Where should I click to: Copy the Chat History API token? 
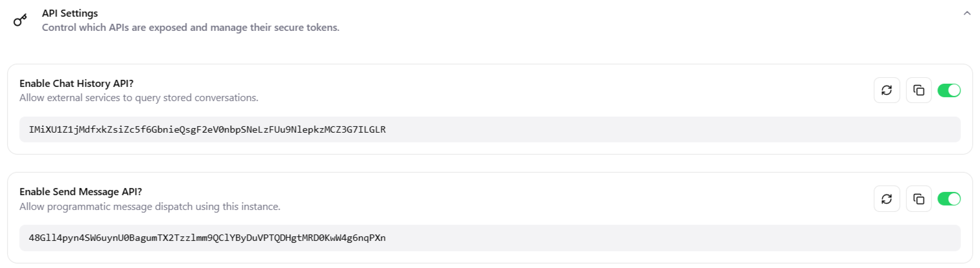(919, 90)
